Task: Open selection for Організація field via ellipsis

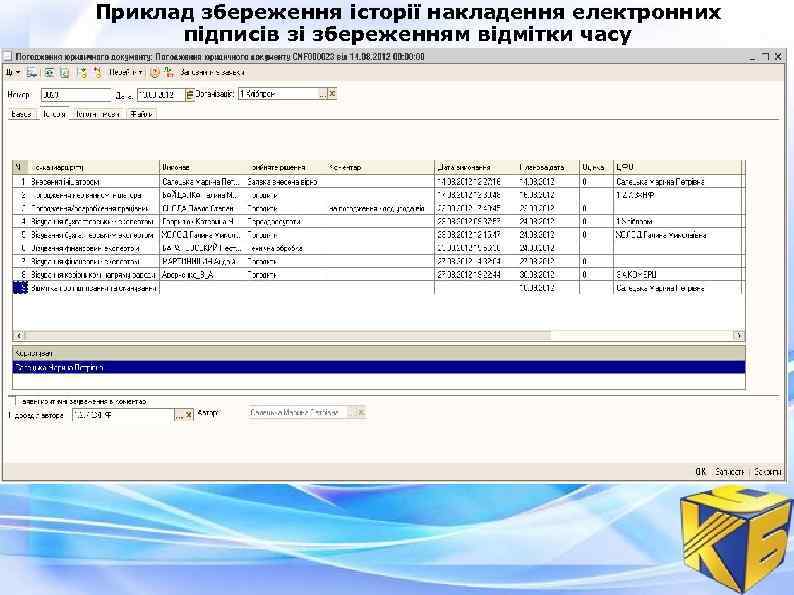Action: tap(323, 94)
